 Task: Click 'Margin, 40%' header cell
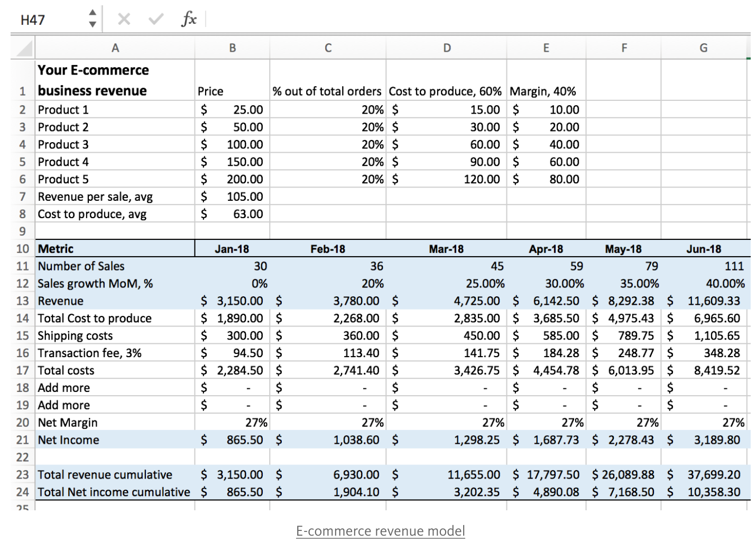coord(546,80)
